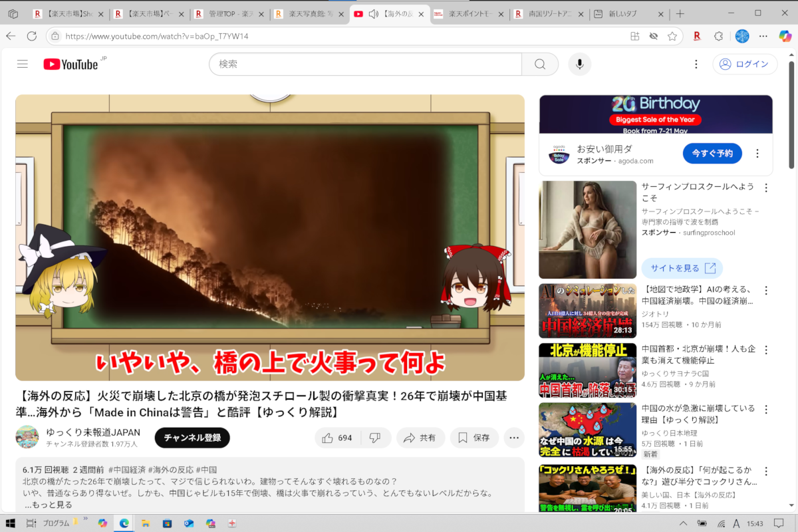Switch to 楽天写真館 browser tab

tap(309, 13)
